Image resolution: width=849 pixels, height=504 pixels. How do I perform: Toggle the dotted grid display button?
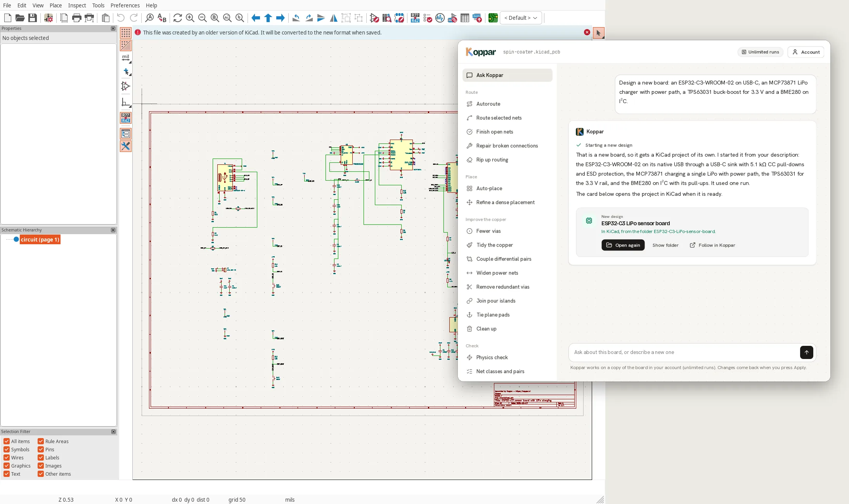tap(126, 33)
